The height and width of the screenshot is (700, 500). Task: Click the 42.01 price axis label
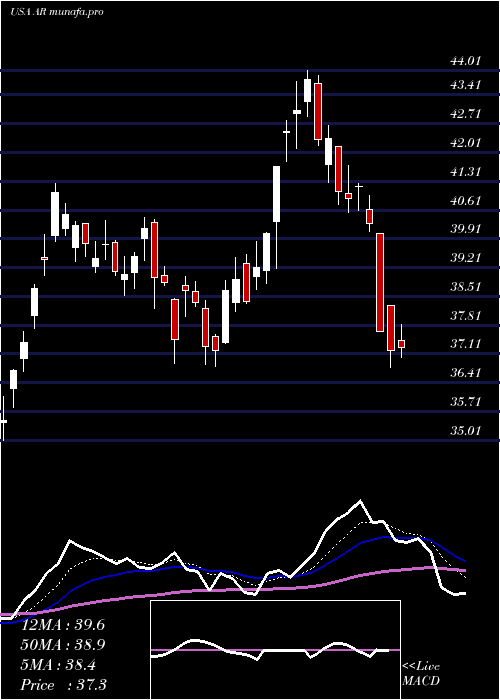465,142
